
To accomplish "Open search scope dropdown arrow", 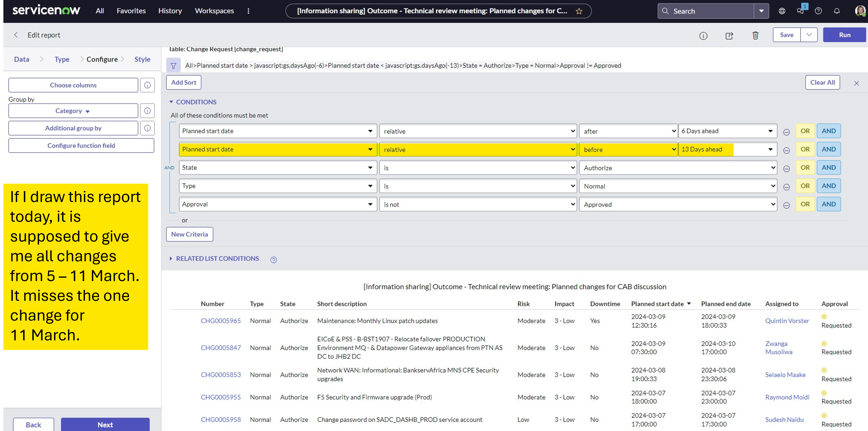I will (x=761, y=11).
